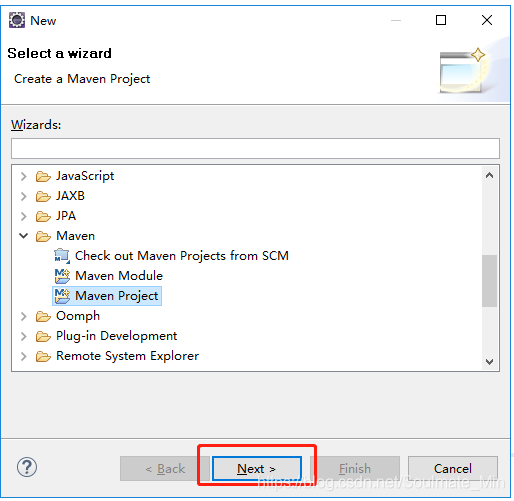The height and width of the screenshot is (501, 514).
Task: Click the disabled Finish button
Action: point(355,469)
